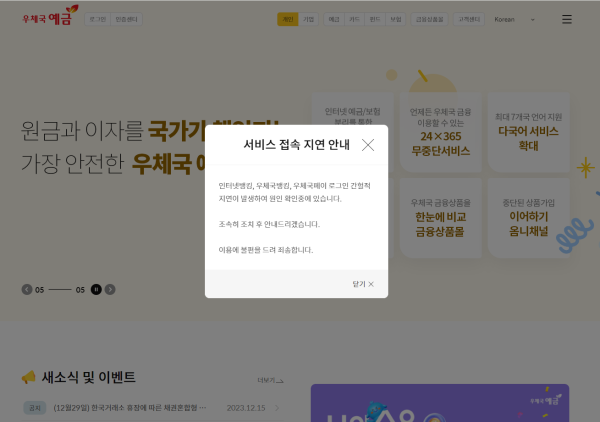Image resolution: width=600 pixels, height=422 pixels.
Task: Pause the banner slideshow
Action: (x=96, y=289)
